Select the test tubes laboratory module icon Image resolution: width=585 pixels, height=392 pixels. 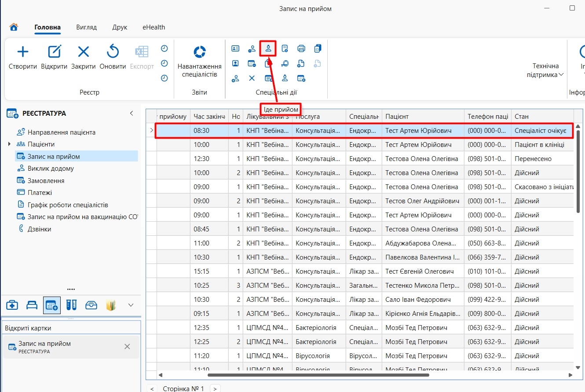pyautogui.click(x=72, y=305)
